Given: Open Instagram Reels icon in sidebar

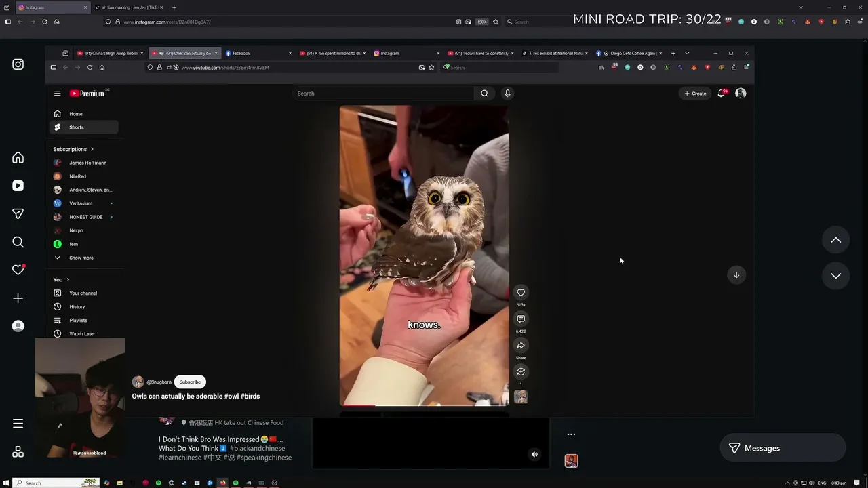Looking at the screenshot, I should (18, 186).
